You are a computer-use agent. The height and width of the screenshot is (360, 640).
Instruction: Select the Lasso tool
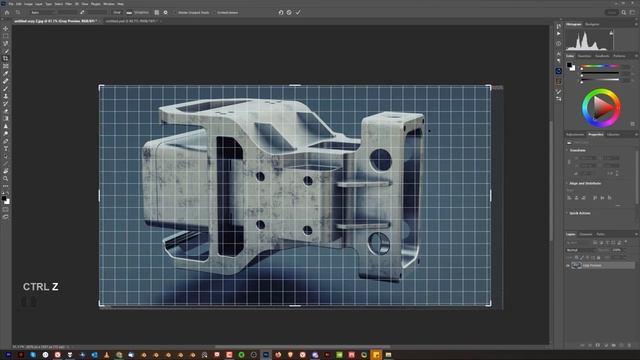point(6,44)
